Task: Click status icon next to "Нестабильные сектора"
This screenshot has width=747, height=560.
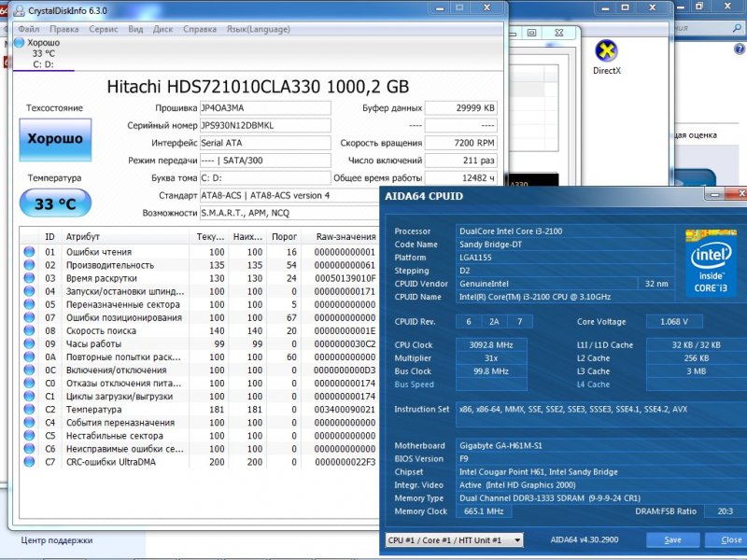Action: click(x=28, y=435)
